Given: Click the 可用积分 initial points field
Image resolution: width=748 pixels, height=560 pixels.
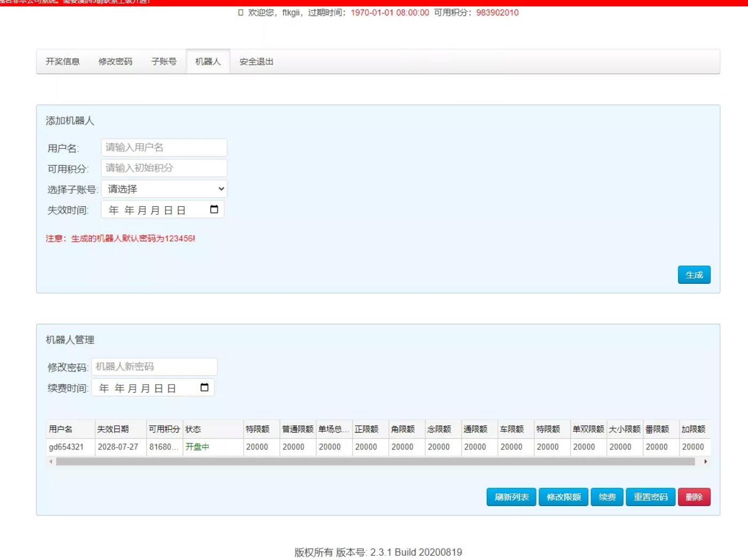Looking at the screenshot, I should [164, 168].
